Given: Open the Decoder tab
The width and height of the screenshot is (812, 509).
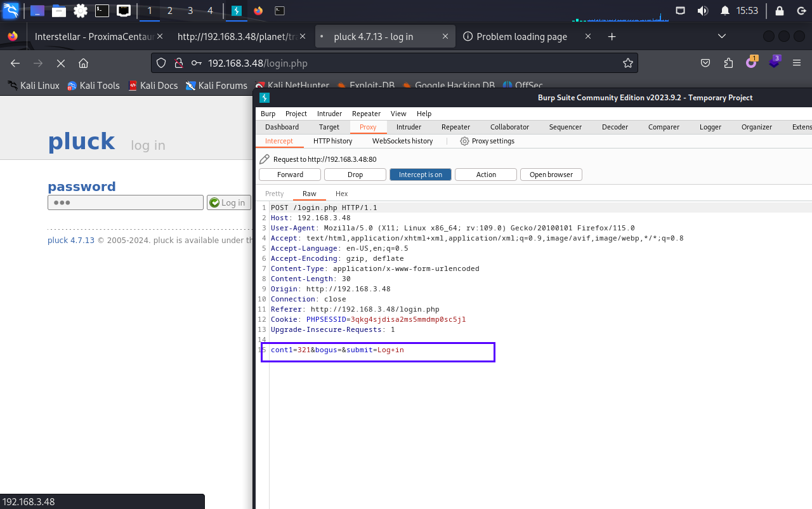Looking at the screenshot, I should click(x=615, y=127).
